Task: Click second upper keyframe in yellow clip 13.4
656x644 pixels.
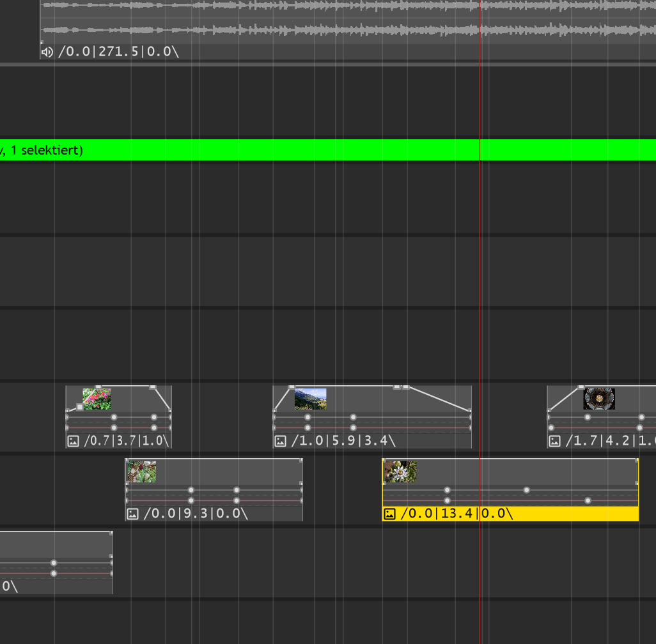Action: click(x=527, y=490)
